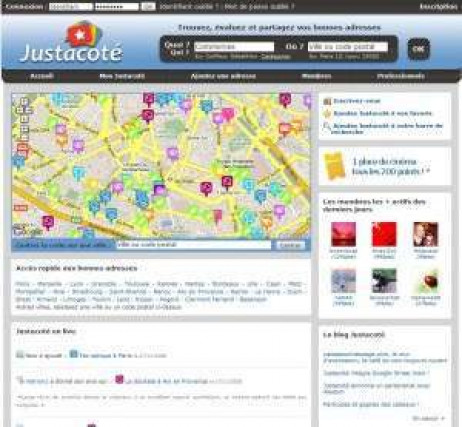Click the Quoi search input field
Image resolution: width=462 pixels, height=427 pixels.
(234, 47)
